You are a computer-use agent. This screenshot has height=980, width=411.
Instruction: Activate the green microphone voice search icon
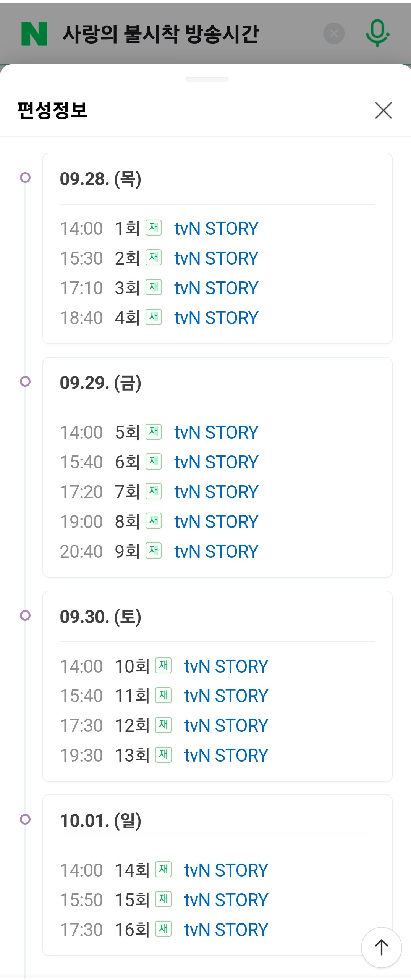tap(377, 34)
